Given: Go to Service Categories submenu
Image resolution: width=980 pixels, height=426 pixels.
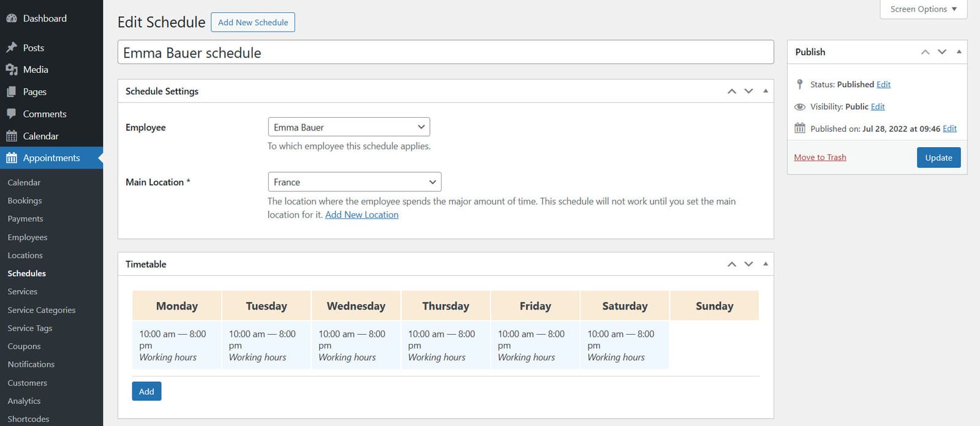Looking at the screenshot, I should (x=42, y=310).
